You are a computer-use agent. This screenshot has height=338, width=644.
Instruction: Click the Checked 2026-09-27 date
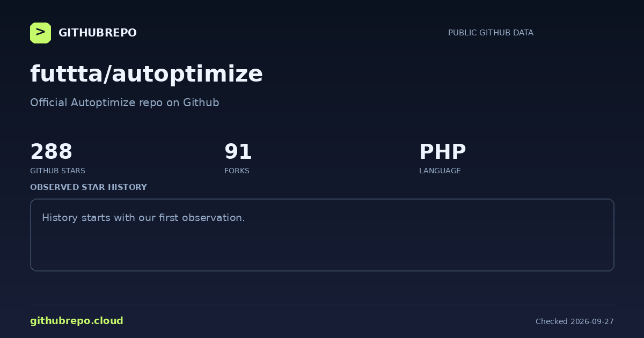click(x=574, y=321)
